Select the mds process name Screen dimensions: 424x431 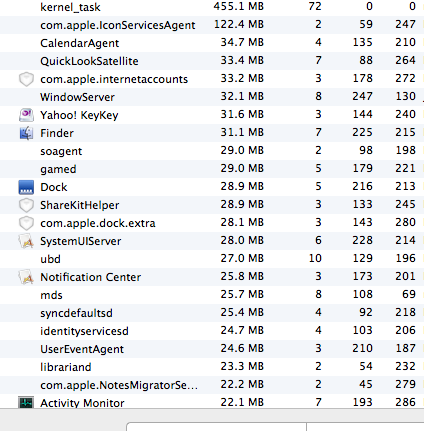(x=51, y=295)
